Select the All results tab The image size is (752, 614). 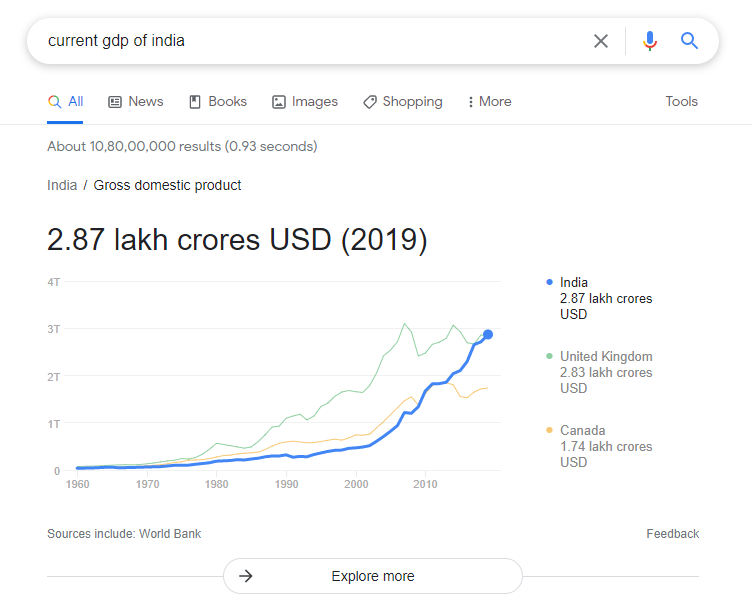point(65,102)
